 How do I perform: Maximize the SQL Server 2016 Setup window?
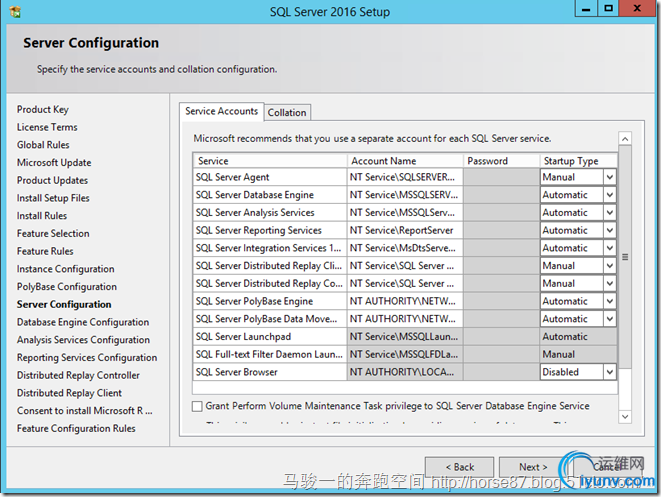[608, 8]
